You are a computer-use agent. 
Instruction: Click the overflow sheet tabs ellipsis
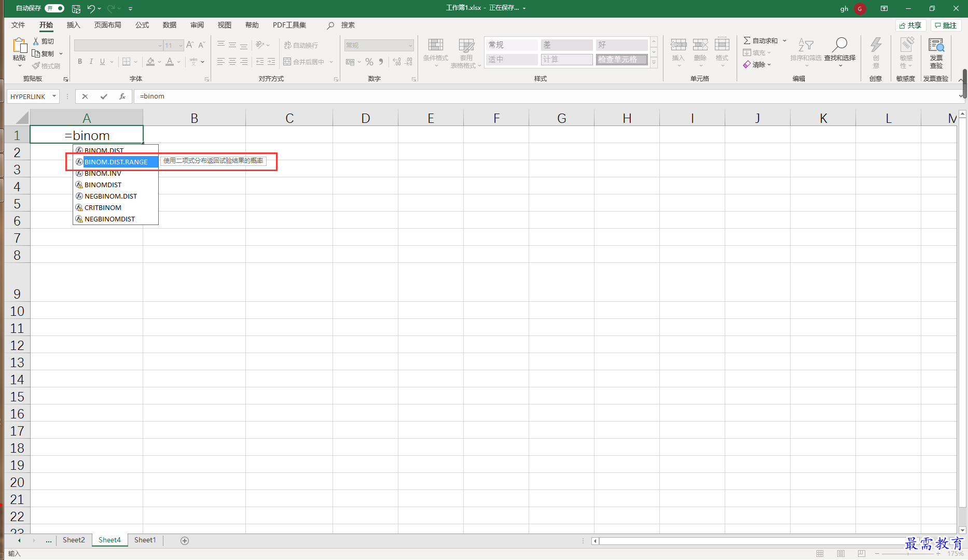tap(49, 540)
